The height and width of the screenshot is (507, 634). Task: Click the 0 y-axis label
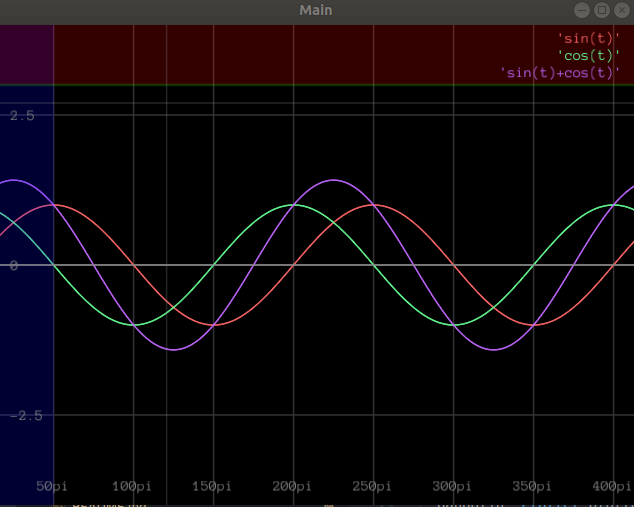[14, 266]
